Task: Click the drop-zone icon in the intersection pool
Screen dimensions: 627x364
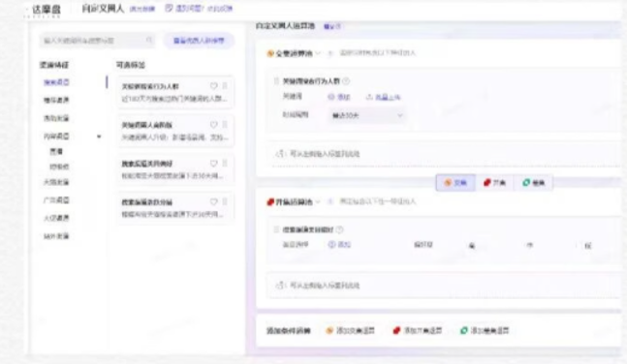Action: (x=280, y=154)
